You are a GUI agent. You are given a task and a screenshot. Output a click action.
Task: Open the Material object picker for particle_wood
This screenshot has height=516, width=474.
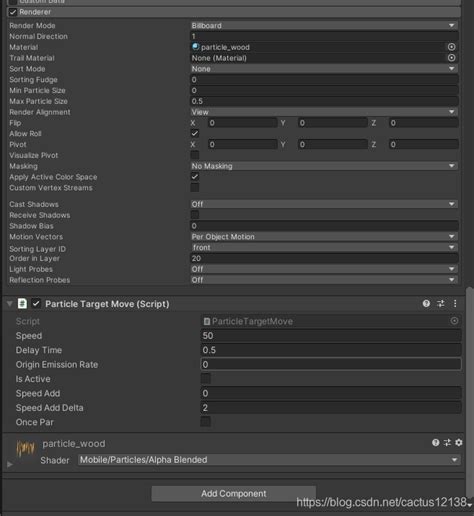451,47
